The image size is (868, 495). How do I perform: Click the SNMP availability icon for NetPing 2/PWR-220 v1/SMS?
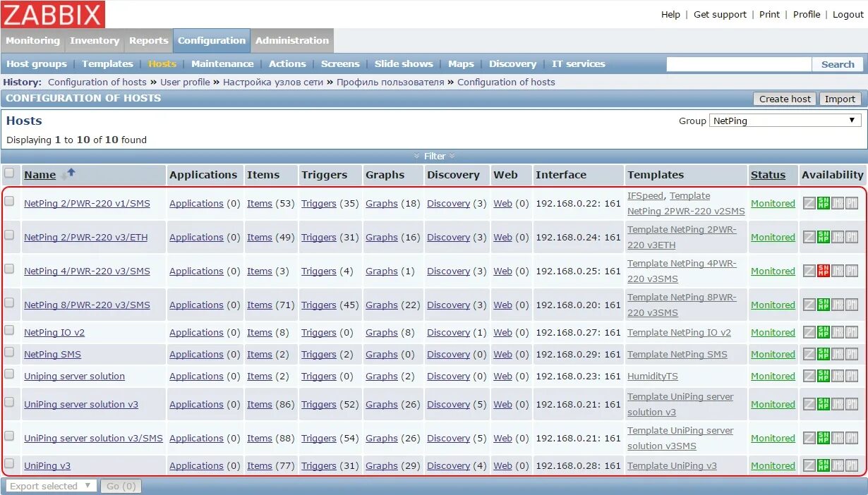[x=824, y=203]
